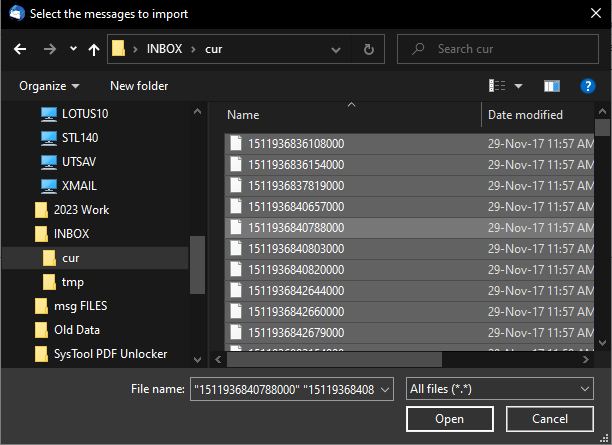Go back to the previous folder
The height and width of the screenshot is (445, 612).
pyautogui.click(x=20, y=49)
